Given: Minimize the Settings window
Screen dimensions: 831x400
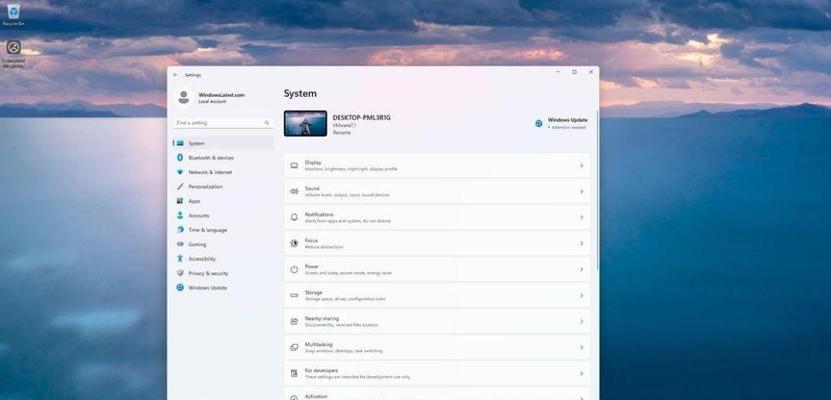Looking at the screenshot, I should [x=558, y=72].
